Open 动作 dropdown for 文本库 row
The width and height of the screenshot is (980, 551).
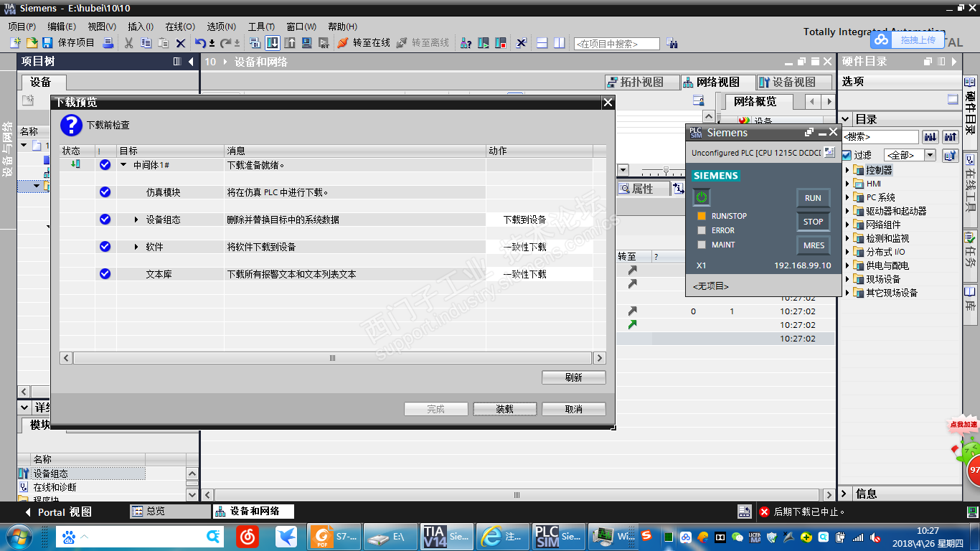click(540, 274)
